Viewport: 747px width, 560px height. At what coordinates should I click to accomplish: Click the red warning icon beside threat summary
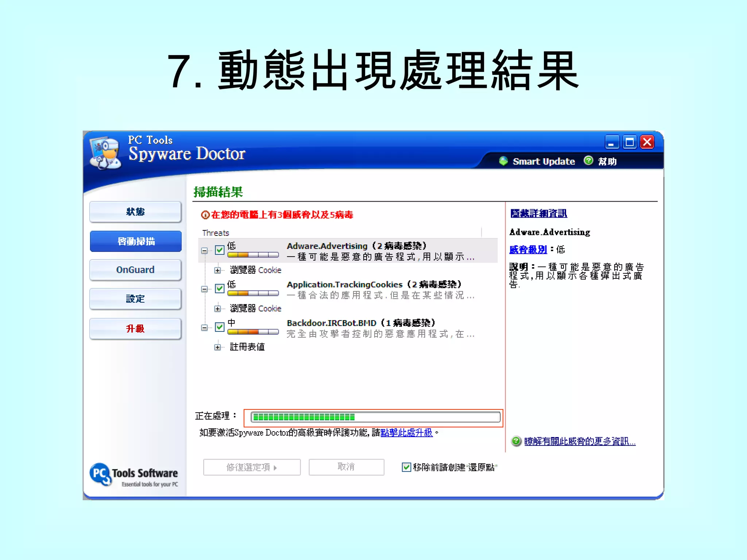[x=205, y=215]
